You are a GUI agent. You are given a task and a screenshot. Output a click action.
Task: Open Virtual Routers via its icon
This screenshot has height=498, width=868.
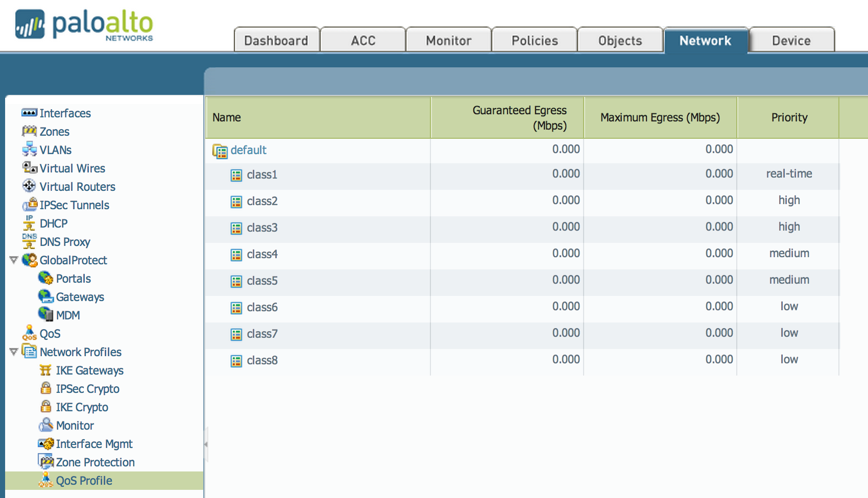tap(30, 186)
